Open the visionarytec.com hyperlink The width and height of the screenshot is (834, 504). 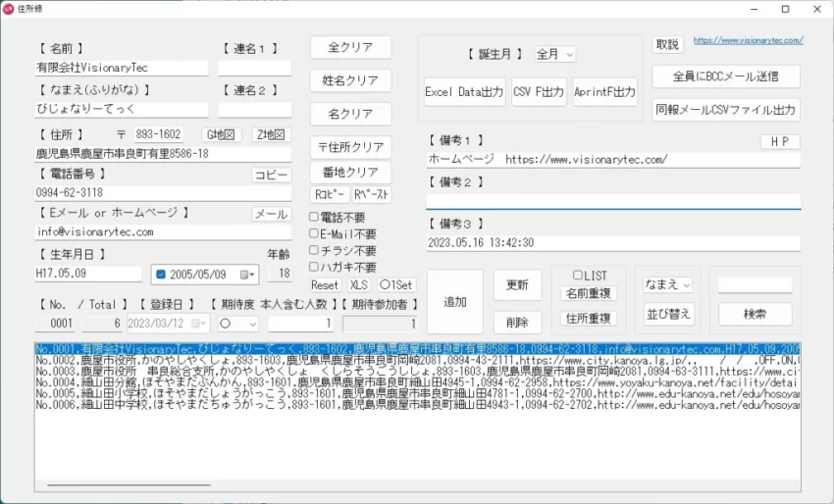[748, 41]
